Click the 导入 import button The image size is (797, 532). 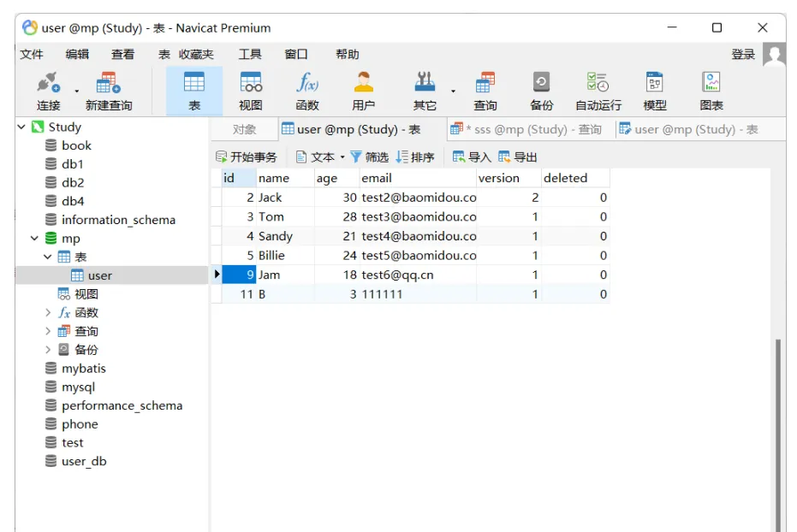[x=473, y=157]
